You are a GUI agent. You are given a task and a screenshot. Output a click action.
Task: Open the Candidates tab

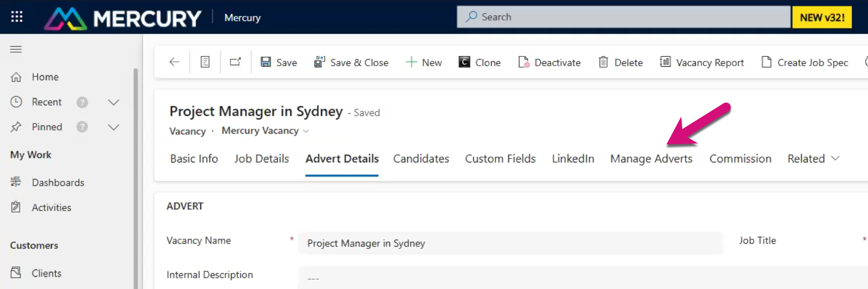[421, 158]
